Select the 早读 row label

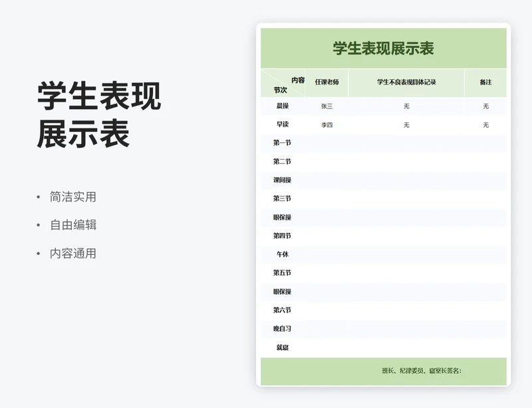(x=282, y=124)
